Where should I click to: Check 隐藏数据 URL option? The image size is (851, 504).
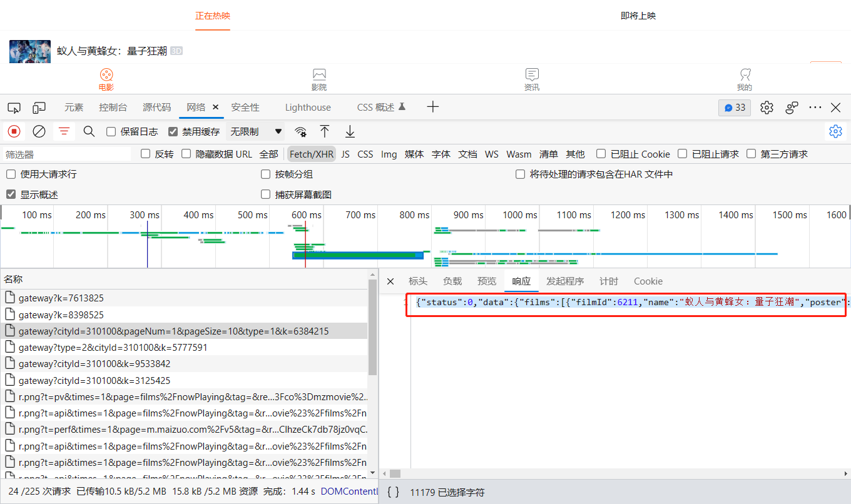click(186, 154)
